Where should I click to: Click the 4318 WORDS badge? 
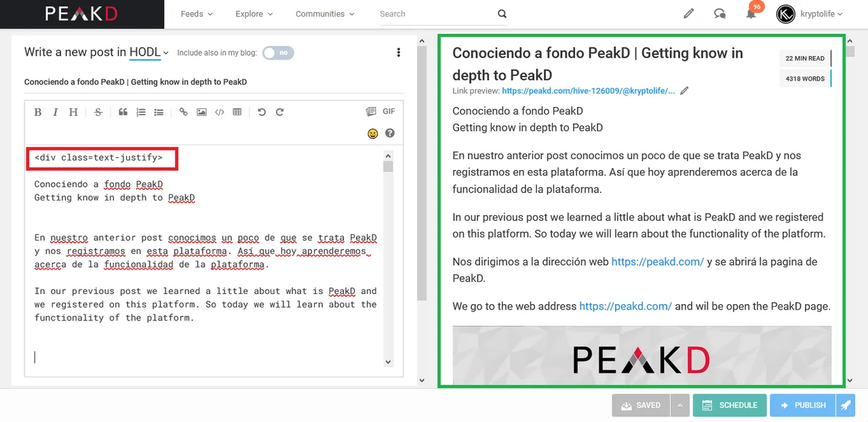[x=805, y=79]
